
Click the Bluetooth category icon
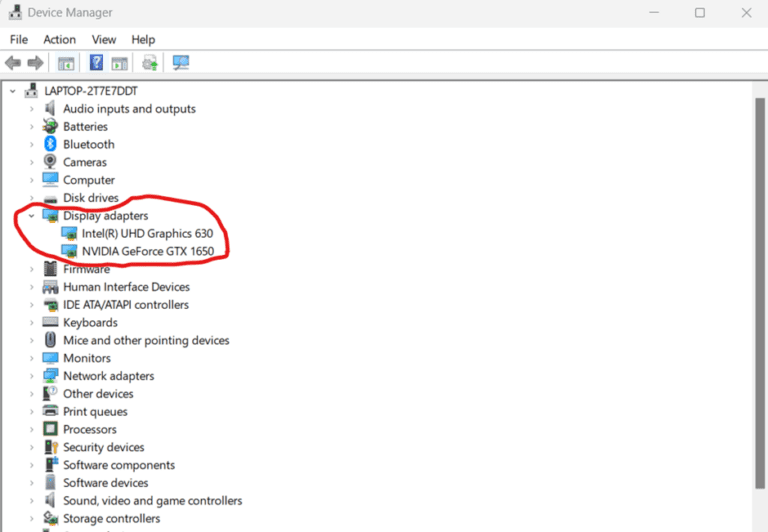(x=50, y=144)
